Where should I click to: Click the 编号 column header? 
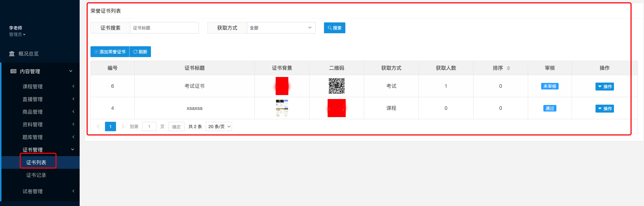tap(113, 68)
